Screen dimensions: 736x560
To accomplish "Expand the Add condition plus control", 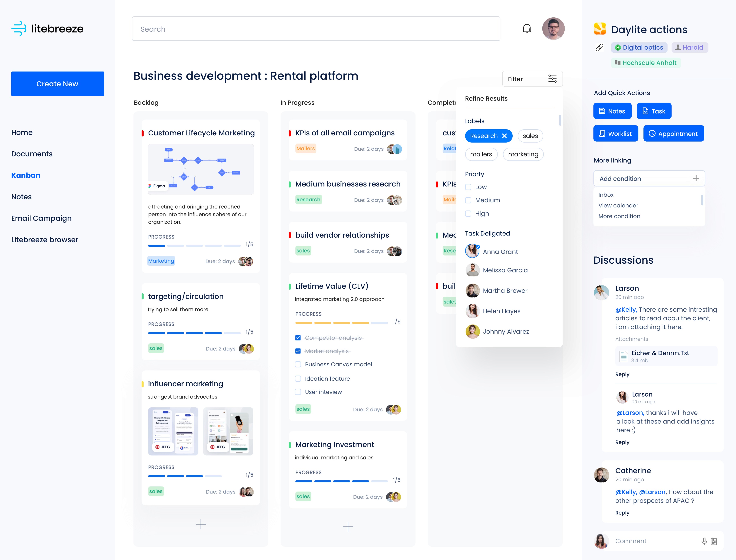I will click(x=696, y=178).
